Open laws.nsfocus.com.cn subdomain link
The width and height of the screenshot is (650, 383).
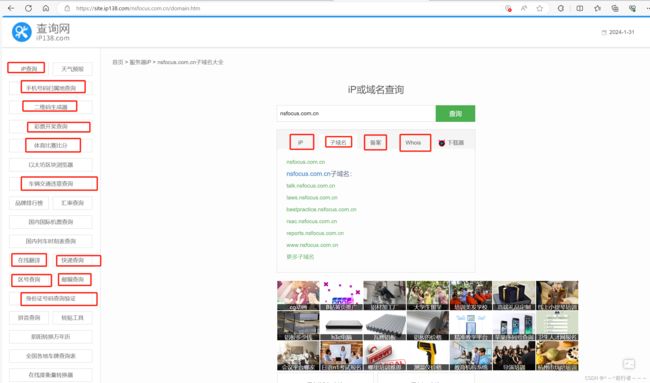[x=312, y=198]
